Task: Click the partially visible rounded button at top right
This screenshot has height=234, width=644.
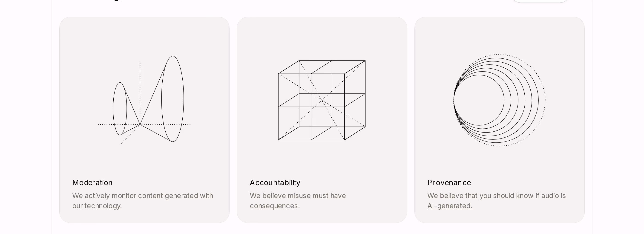Action: point(540,1)
